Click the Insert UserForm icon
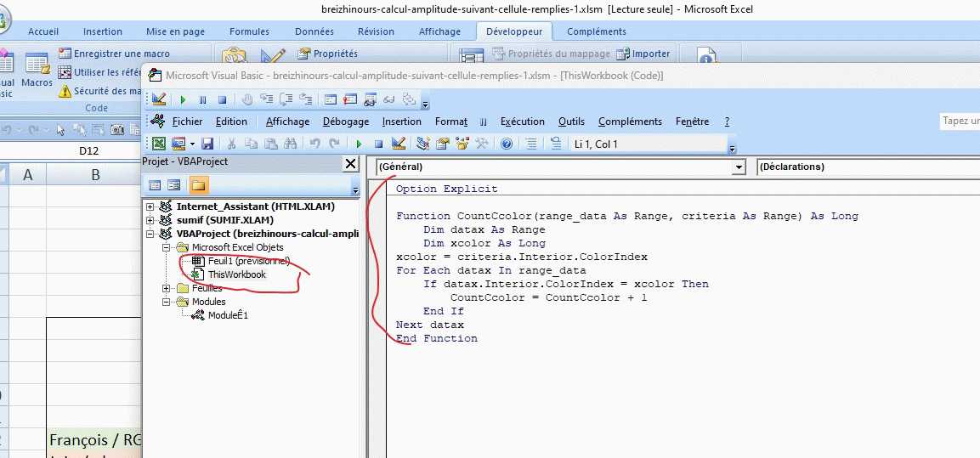The image size is (980, 458). (178, 144)
